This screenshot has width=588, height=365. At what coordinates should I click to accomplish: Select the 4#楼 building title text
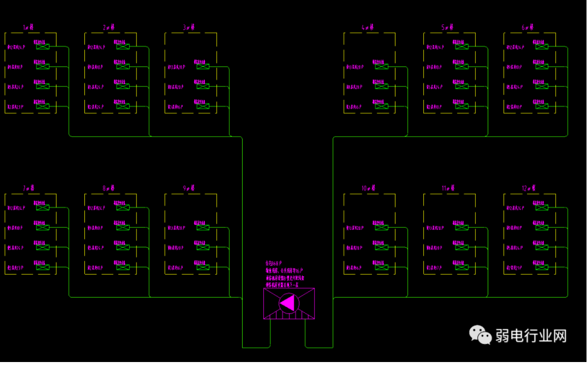click(369, 28)
